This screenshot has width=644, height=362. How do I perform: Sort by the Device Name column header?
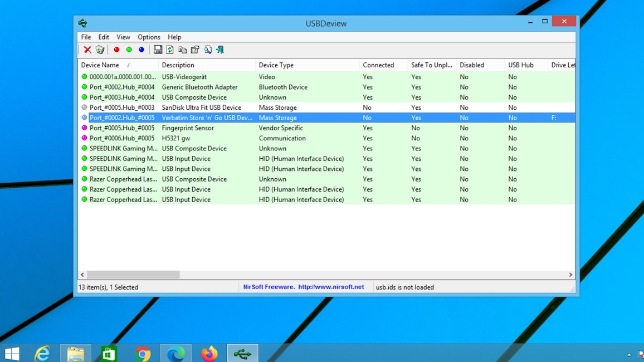(100, 65)
